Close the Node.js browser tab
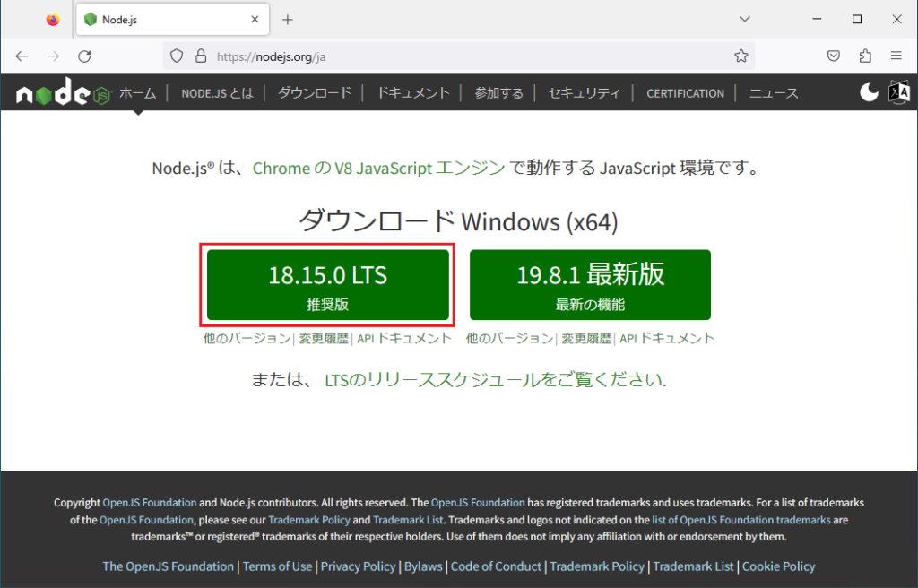918x588 pixels. [255, 20]
